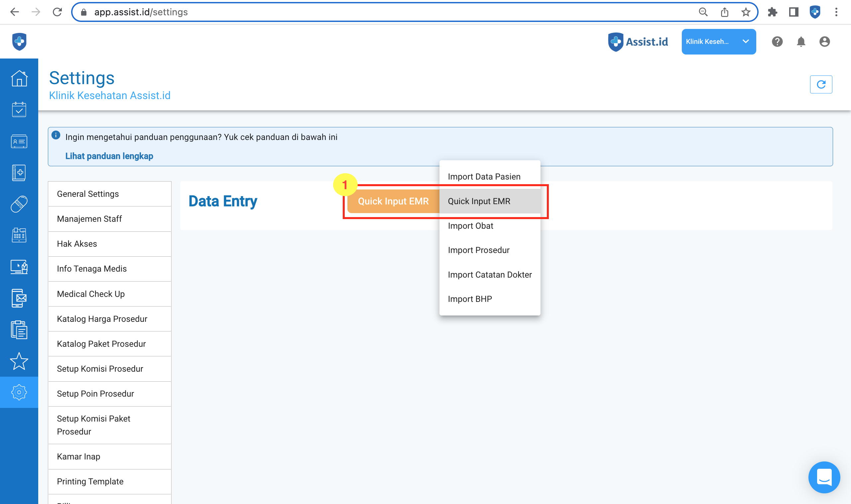Click the bandage pill sidebar icon
The image size is (851, 504).
[x=19, y=204]
